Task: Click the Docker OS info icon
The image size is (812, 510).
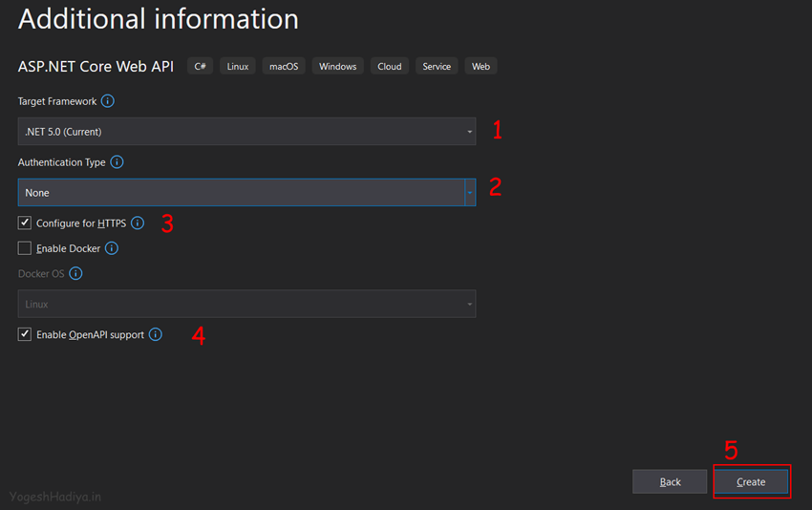Action: pos(76,273)
